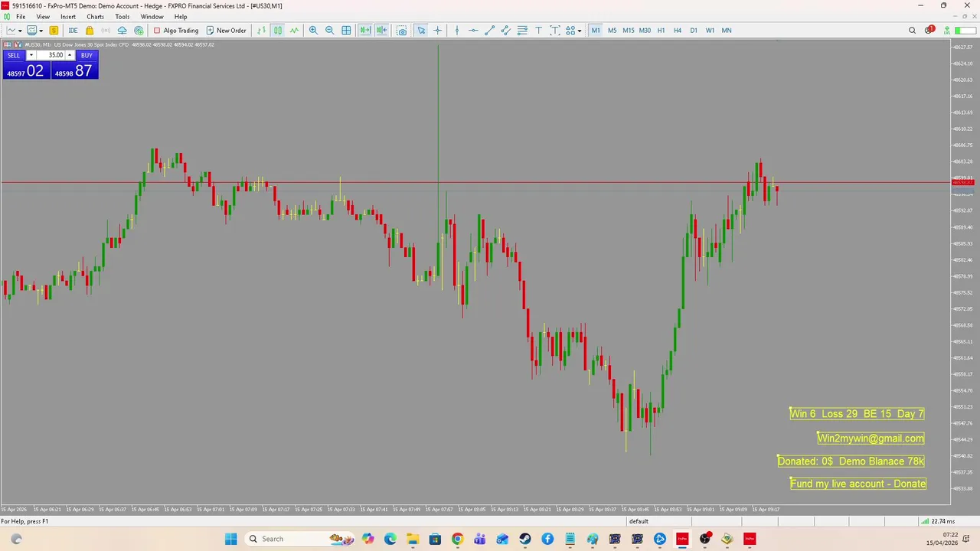Click the dollar symbols icon
Screen dimensions: 980x551
(54, 31)
